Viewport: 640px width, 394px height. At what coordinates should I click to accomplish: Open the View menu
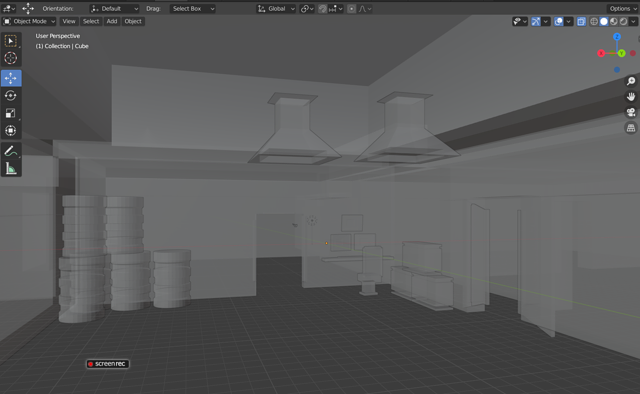(x=69, y=21)
